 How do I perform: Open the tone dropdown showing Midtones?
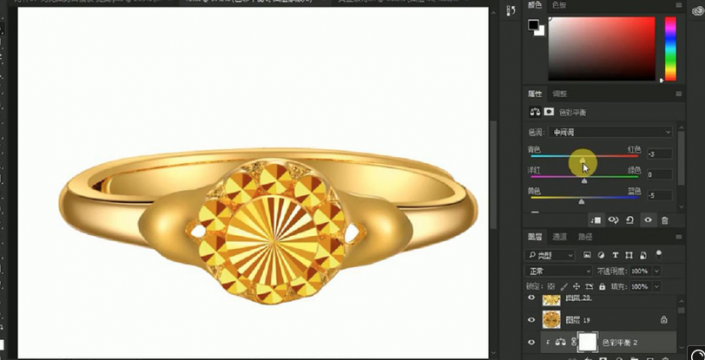coord(611,132)
